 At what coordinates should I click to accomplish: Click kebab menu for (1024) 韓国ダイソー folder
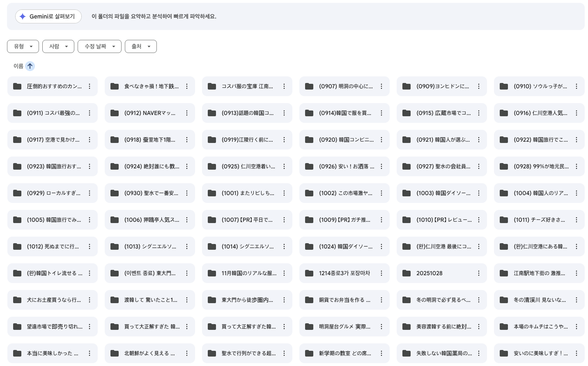tap(381, 246)
